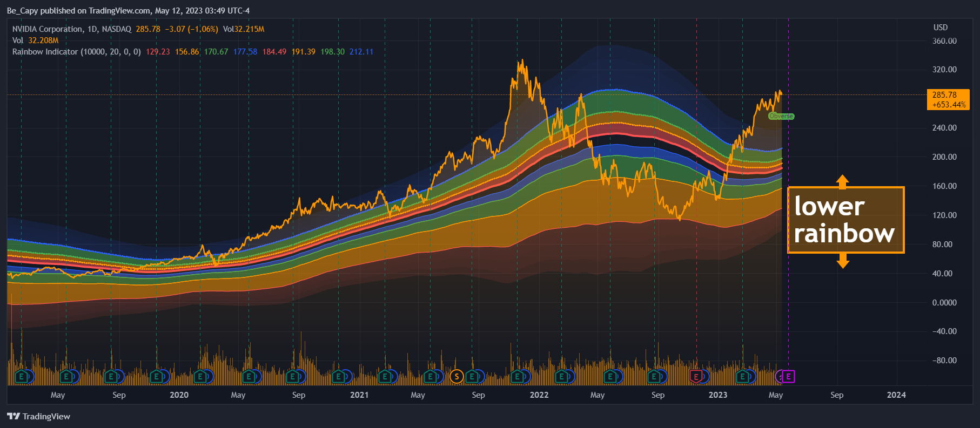Click the '2024' time axis label
Image resolution: width=980 pixels, height=428 pixels.
tap(896, 395)
